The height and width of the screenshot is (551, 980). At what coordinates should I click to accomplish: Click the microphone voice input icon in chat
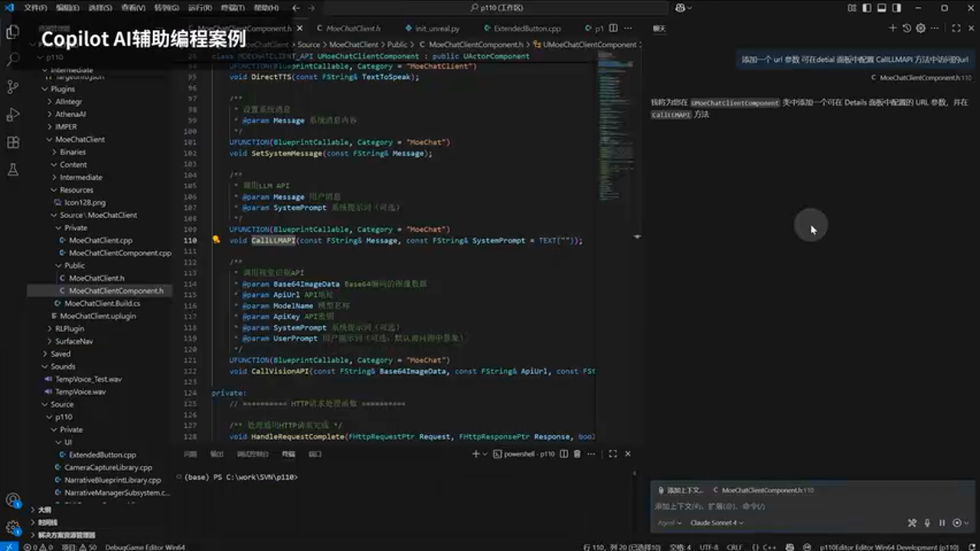tap(927, 523)
